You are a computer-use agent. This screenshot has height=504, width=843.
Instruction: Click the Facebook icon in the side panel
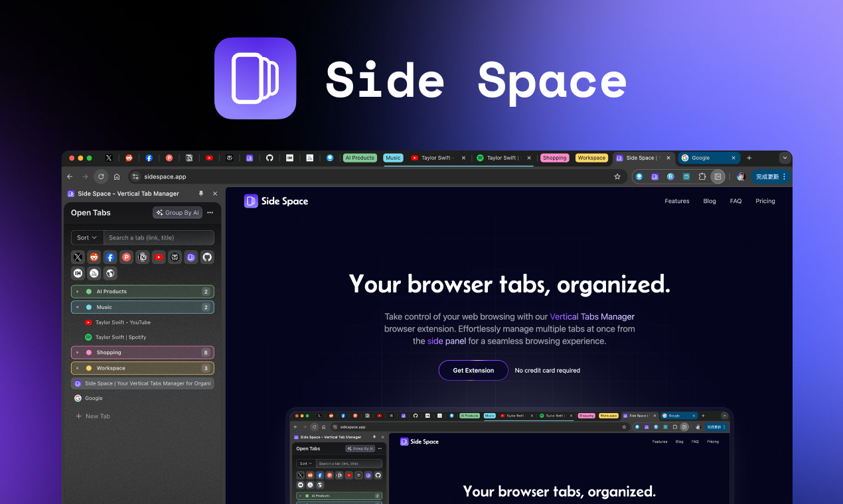coord(110,257)
